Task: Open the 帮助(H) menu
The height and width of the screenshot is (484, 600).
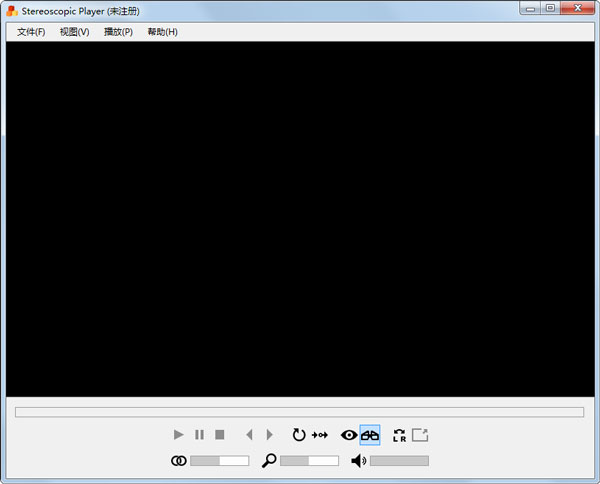Action: pyautogui.click(x=163, y=32)
